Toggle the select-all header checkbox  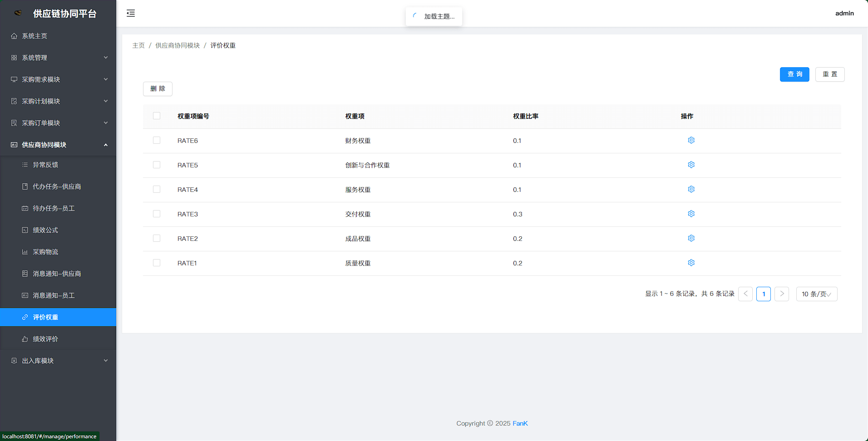[x=157, y=116]
